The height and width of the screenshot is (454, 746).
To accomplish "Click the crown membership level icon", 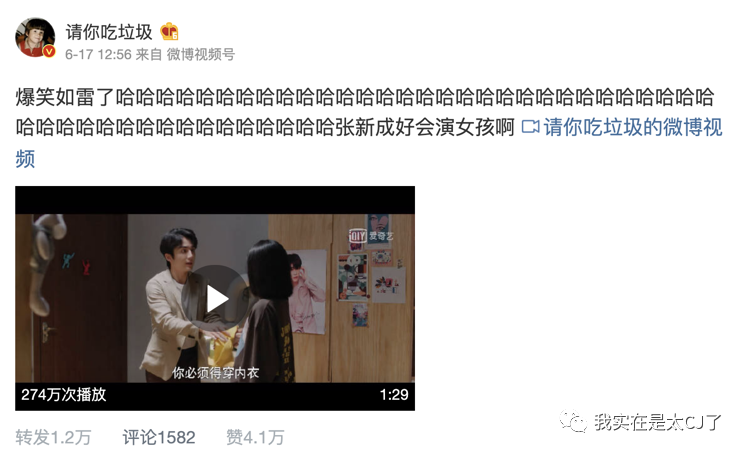I will (169, 32).
